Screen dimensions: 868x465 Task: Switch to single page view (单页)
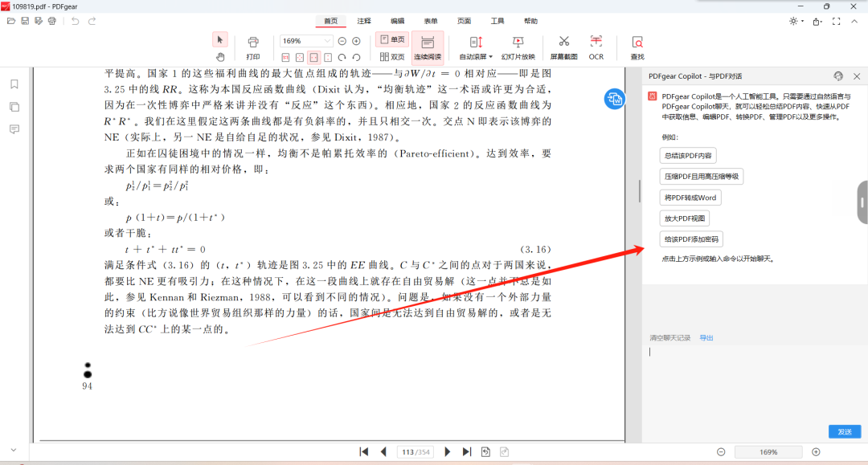(392, 39)
